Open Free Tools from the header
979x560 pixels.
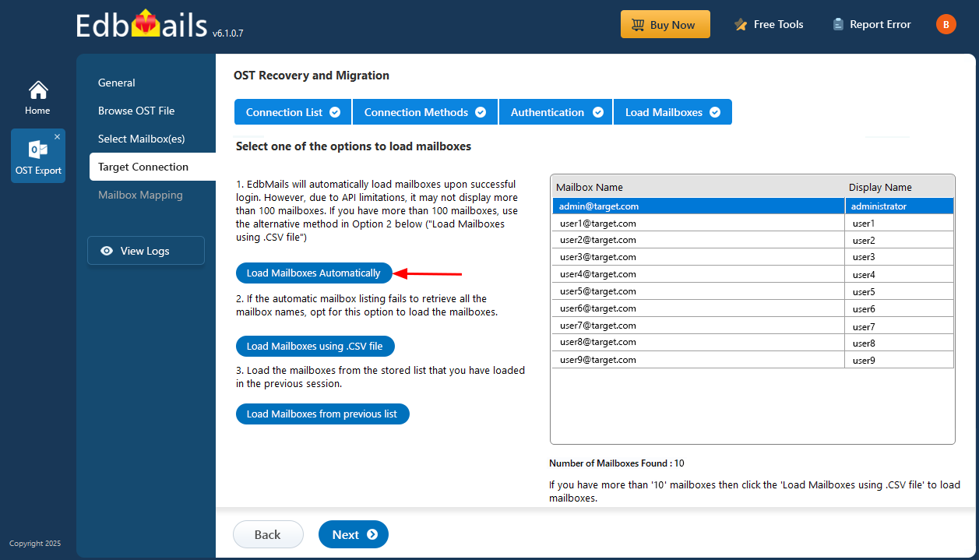pyautogui.click(x=768, y=24)
